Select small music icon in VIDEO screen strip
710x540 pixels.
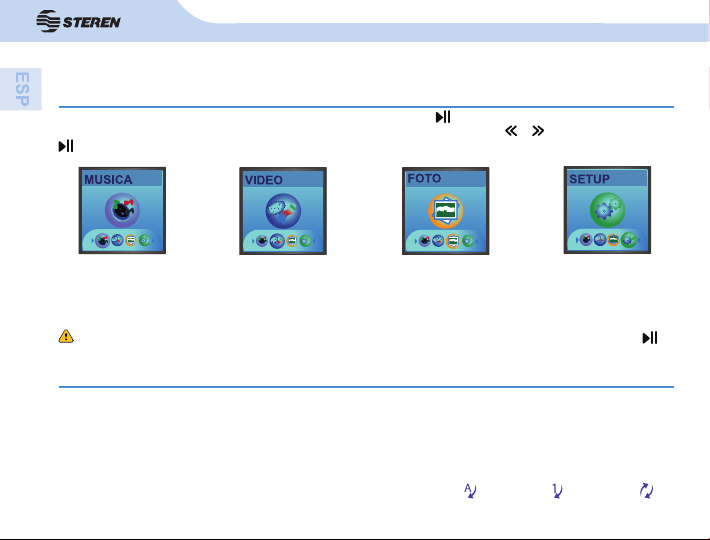pyautogui.click(x=262, y=241)
